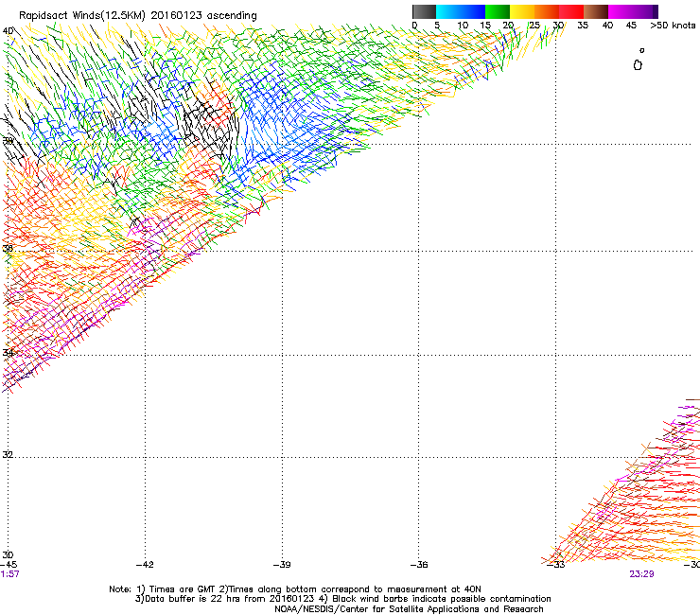
Task: Click the purple time stamp '23:29'
Action: 641,574
